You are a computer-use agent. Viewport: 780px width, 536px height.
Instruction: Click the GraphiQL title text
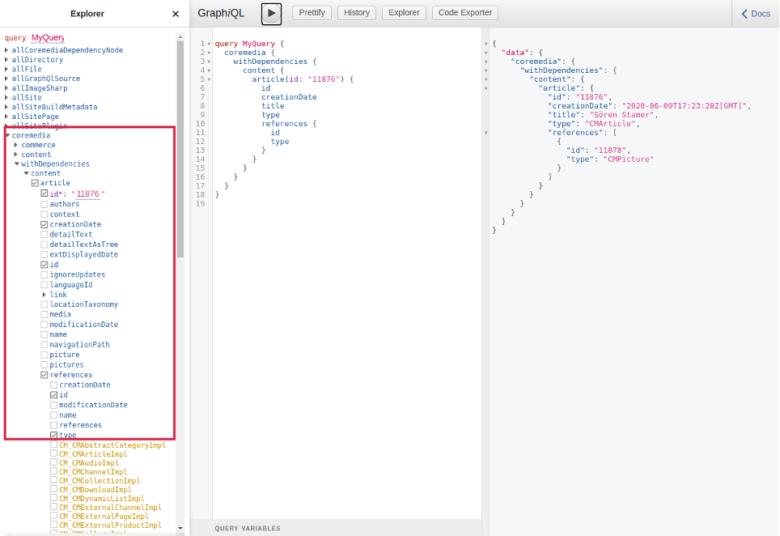(x=221, y=13)
